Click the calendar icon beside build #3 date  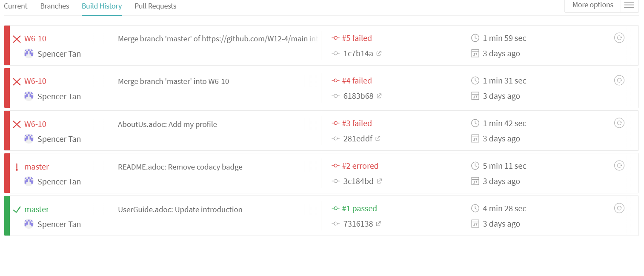pyautogui.click(x=475, y=138)
